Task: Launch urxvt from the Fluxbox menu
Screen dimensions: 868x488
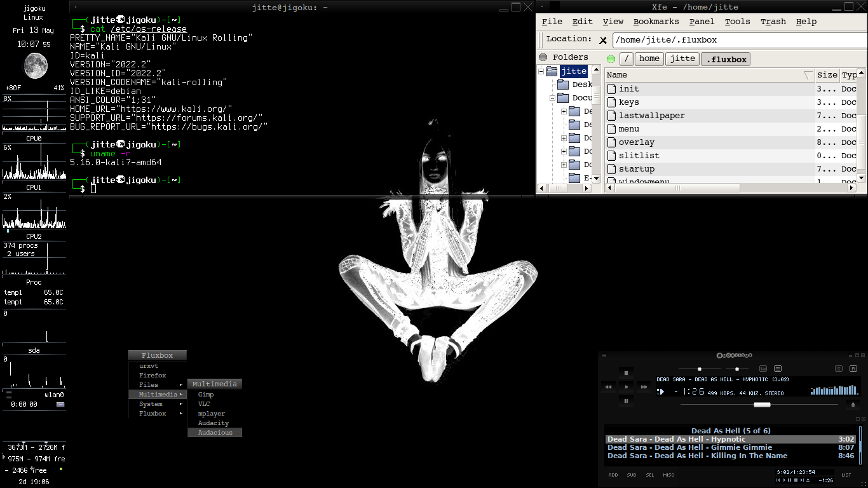Action: pyautogui.click(x=158, y=366)
